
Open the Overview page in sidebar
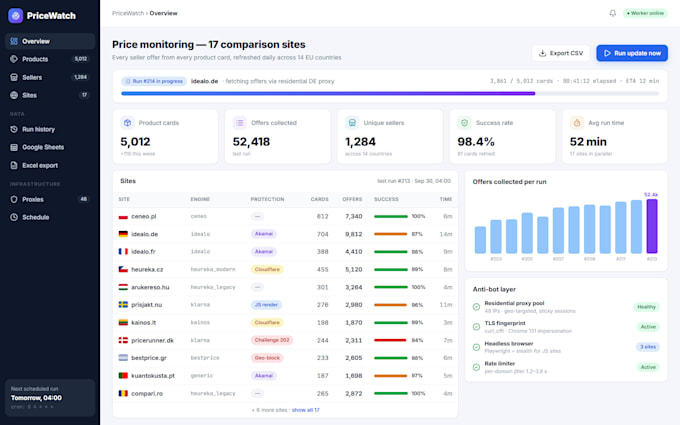pyautogui.click(x=50, y=41)
